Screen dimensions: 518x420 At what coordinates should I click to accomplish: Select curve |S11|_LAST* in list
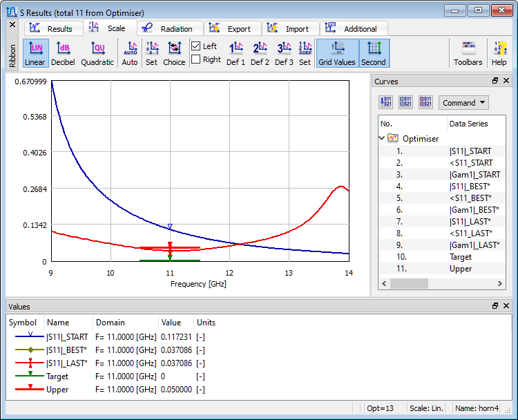click(442, 222)
